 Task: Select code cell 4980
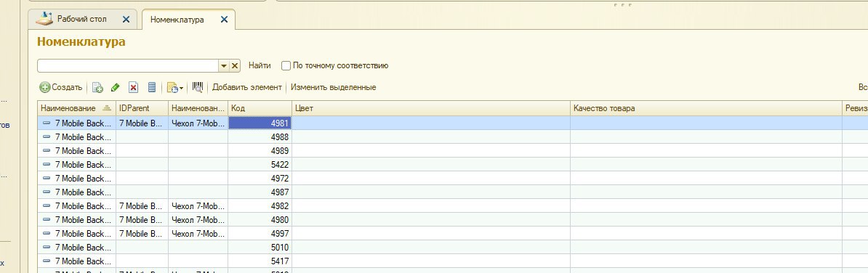click(260, 220)
